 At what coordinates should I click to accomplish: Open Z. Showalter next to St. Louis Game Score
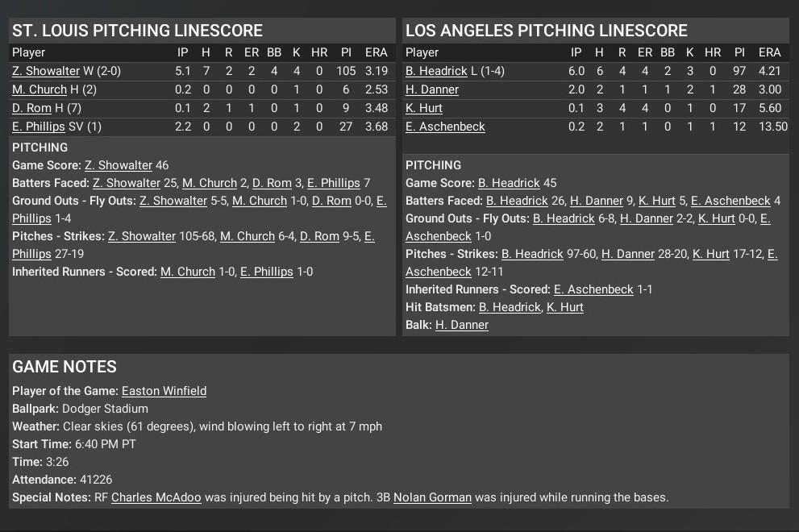[118, 165]
